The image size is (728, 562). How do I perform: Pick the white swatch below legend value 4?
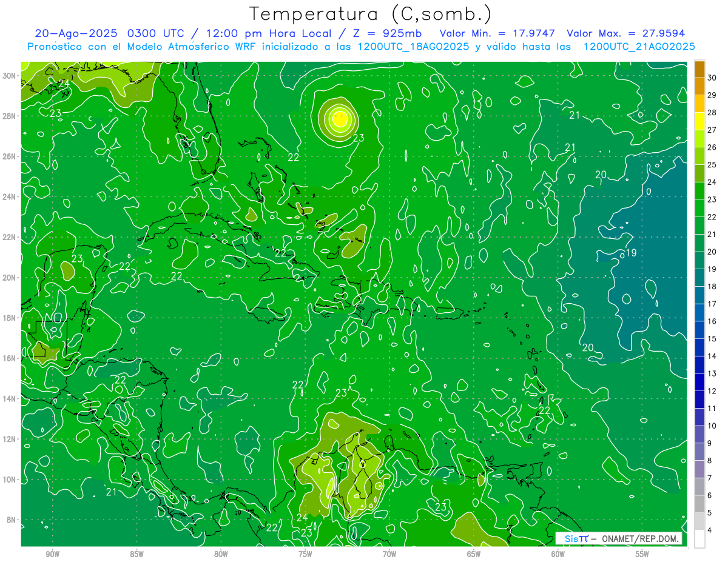click(x=699, y=539)
